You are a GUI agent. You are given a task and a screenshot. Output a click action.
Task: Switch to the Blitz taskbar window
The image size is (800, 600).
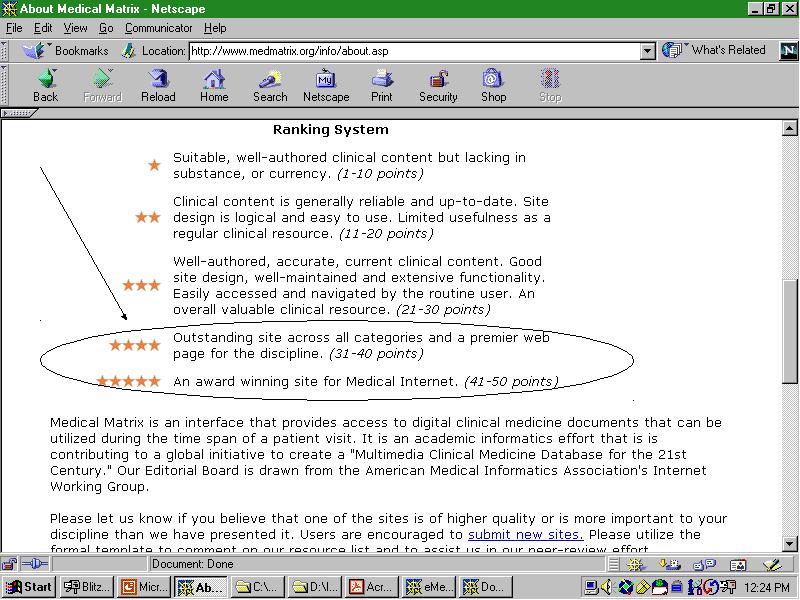point(86,587)
